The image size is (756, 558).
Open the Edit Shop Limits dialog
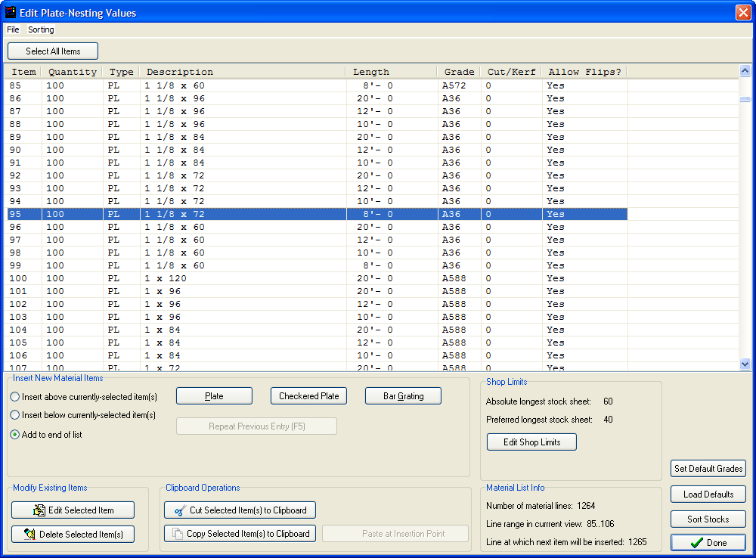(531, 442)
